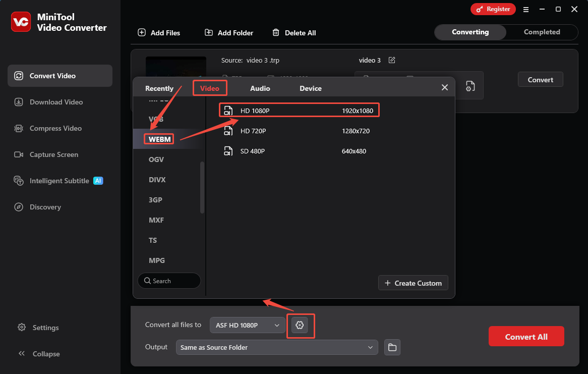The image size is (588, 374).
Task: Click the Add Folder icon
Action: pyautogui.click(x=208, y=32)
